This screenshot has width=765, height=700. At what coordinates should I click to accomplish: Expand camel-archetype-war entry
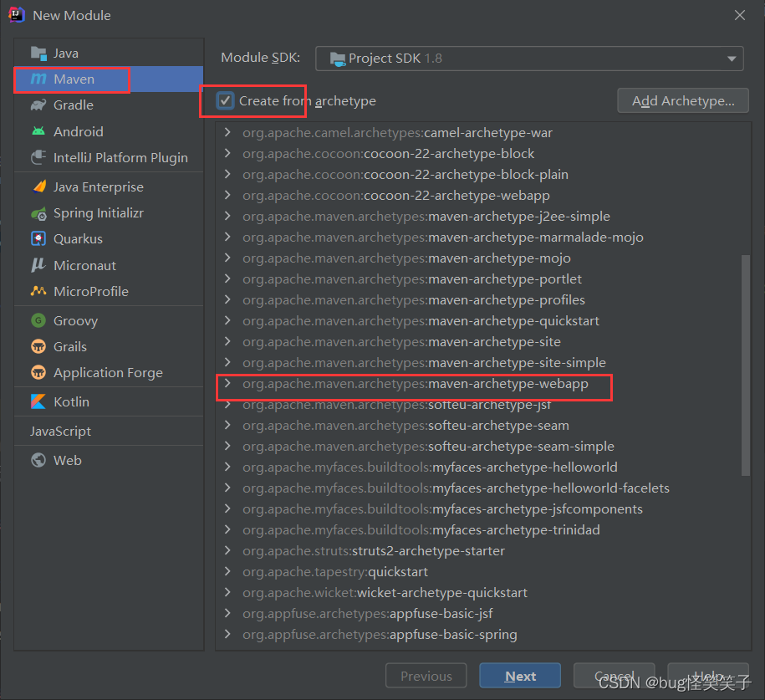coord(227,132)
